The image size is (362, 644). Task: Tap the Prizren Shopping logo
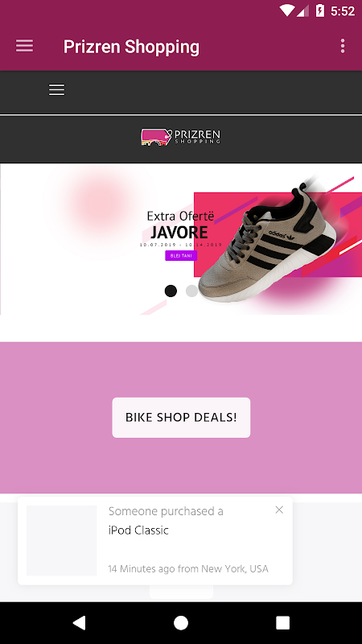tap(180, 137)
